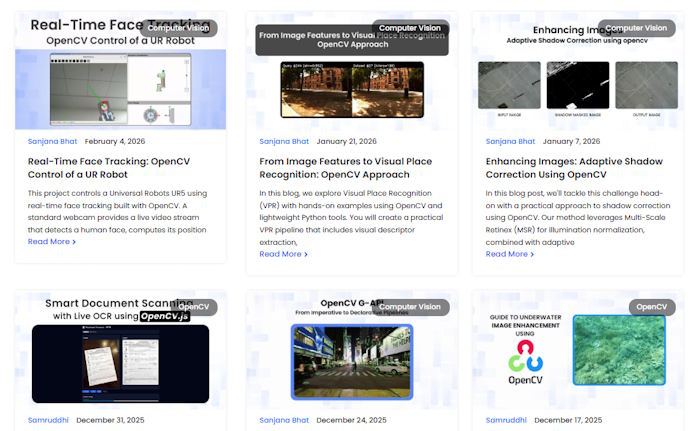
Task: Open author Samruddhi on December 31 post
Action: 48,420
